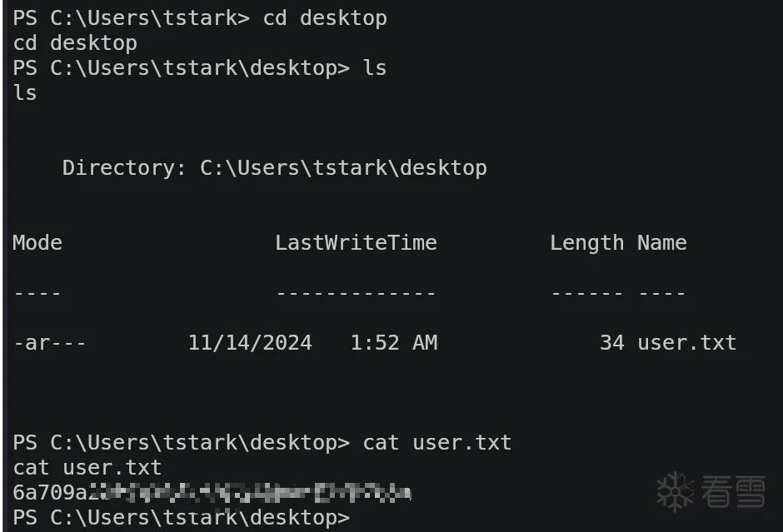Click the echoed 'cat user.txt' line
The image size is (783, 532).
(x=87, y=468)
